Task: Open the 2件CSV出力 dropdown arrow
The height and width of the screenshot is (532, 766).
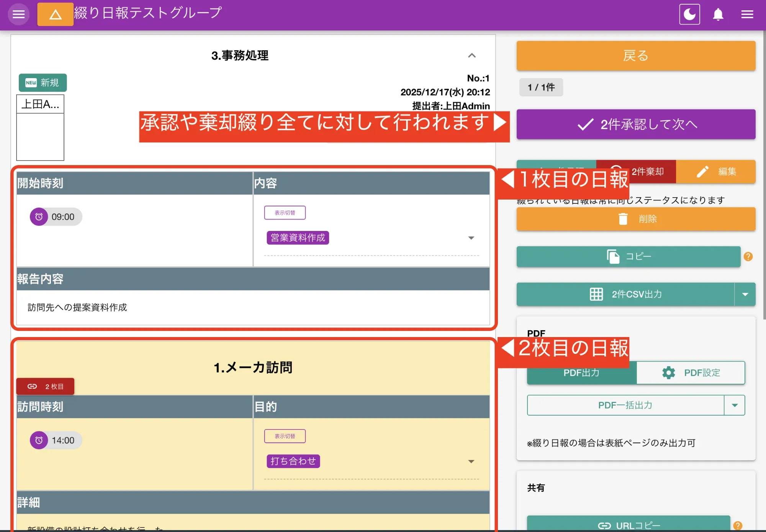Action: (x=745, y=294)
